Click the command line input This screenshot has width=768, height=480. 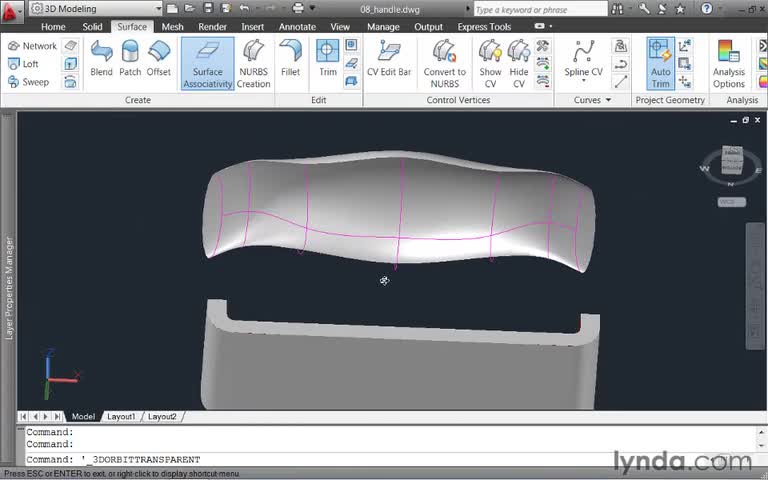(392, 459)
